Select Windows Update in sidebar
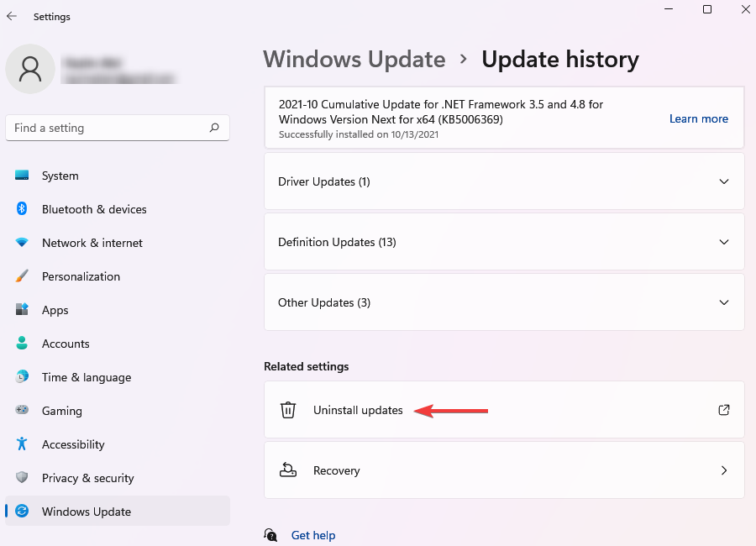 click(x=117, y=511)
